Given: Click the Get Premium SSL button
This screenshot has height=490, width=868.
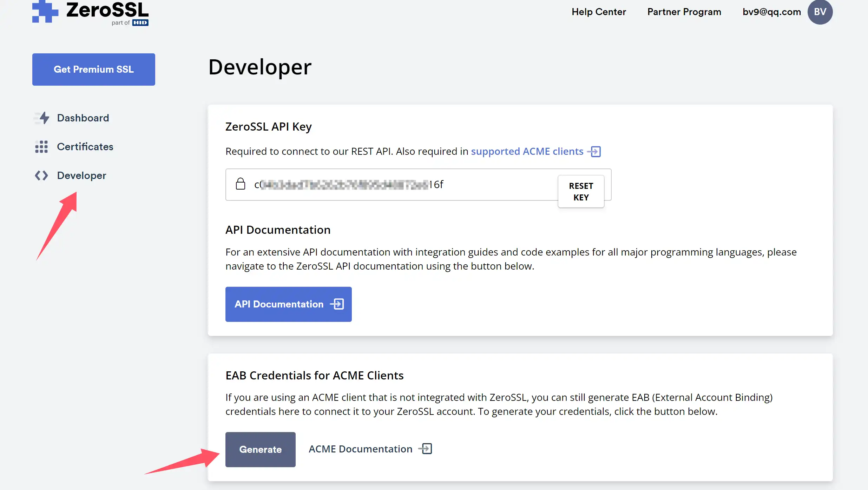Looking at the screenshot, I should pos(94,69).
